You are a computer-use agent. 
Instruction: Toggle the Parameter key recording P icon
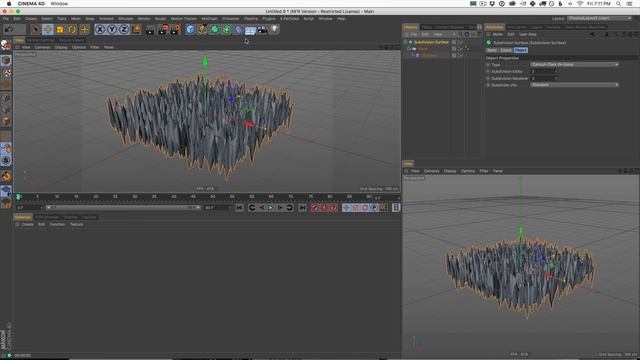pos(374,208)
